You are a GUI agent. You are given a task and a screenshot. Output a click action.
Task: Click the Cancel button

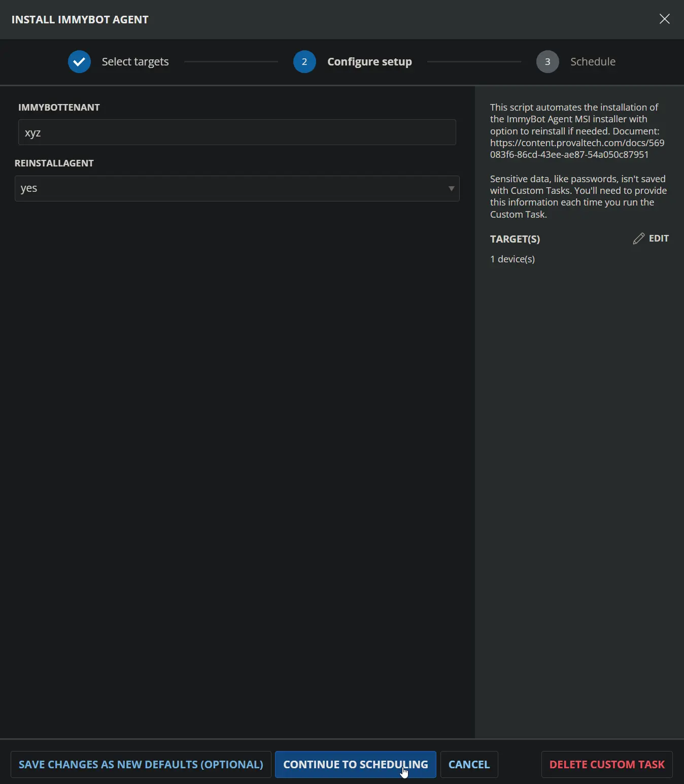pos(469,764)
